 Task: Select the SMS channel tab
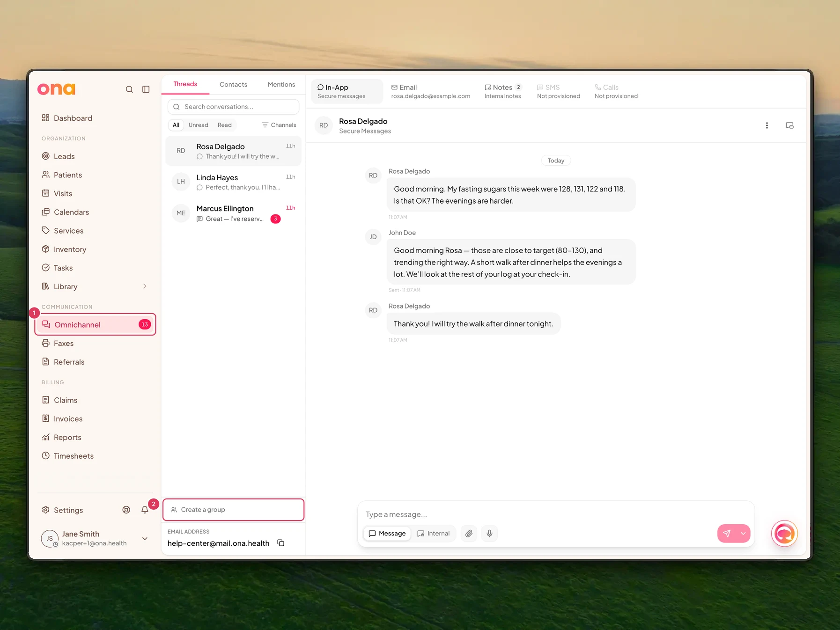coord(558,91)
